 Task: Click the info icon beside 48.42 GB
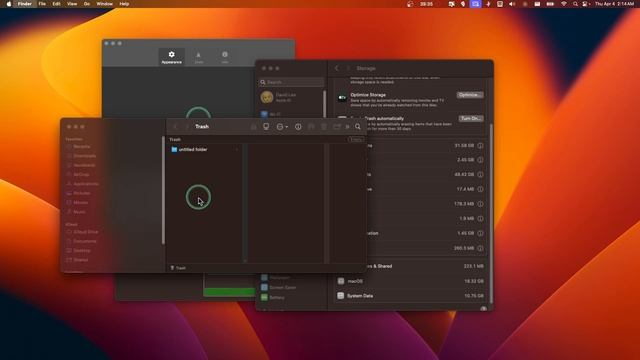(x=480, y=175)
